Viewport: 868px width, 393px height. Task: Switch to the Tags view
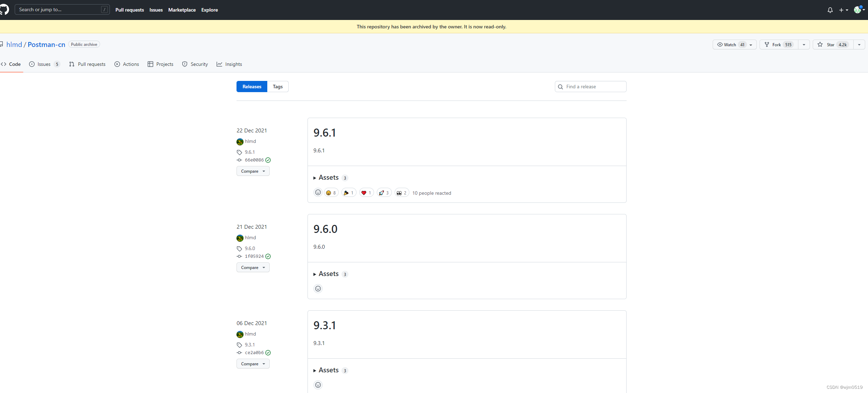click(278, 87)
